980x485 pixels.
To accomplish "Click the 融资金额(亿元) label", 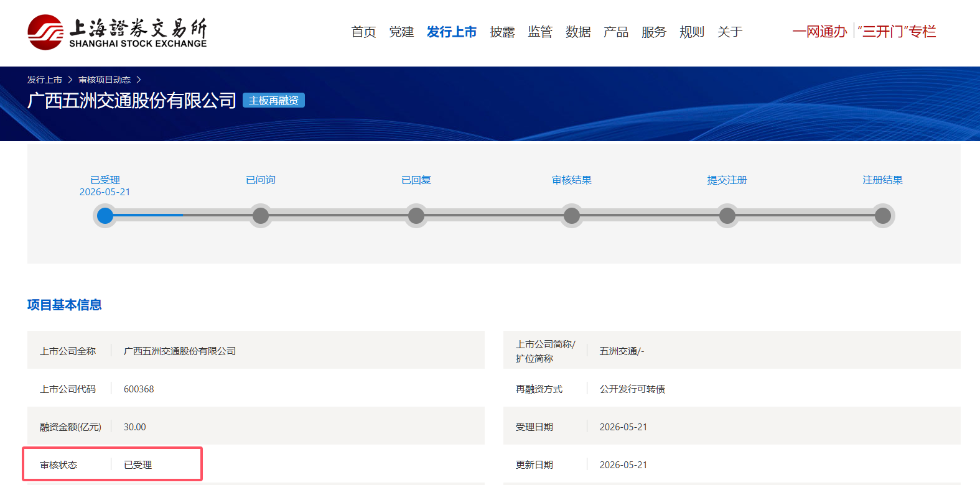I will pyautogui.click(x=70, y=427).
